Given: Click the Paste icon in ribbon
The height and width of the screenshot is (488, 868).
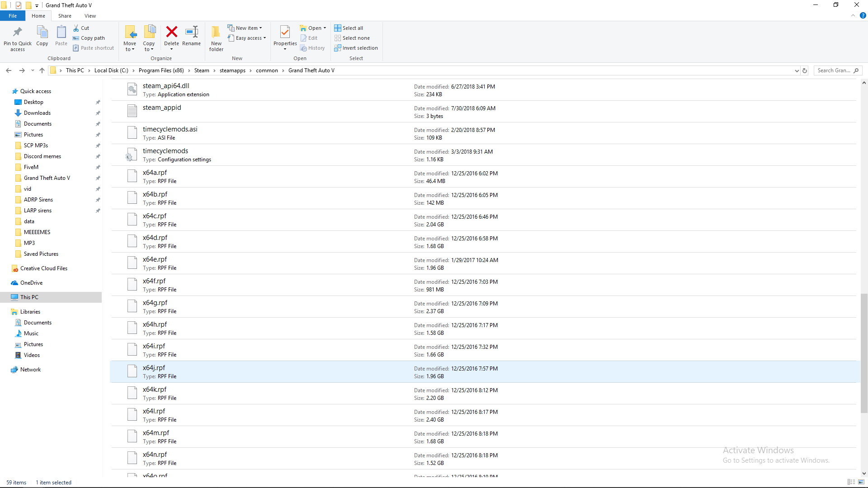Looking at the screenshot, I should pos(61,32).
